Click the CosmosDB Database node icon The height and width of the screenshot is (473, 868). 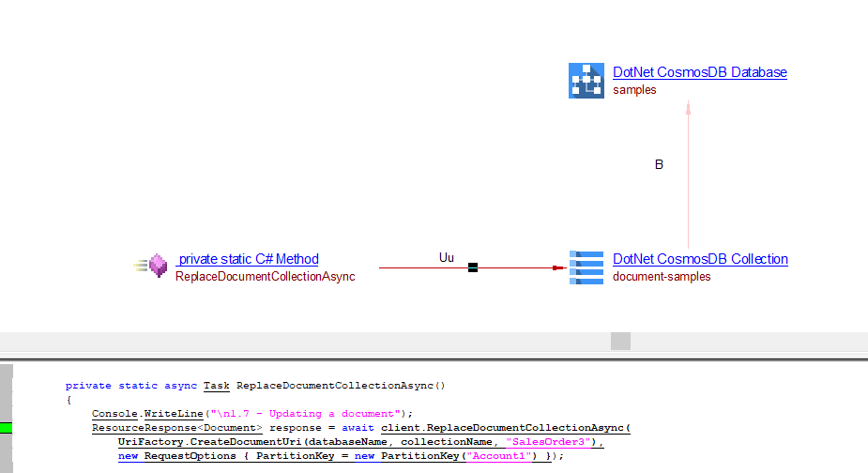(x=586, y=81)
